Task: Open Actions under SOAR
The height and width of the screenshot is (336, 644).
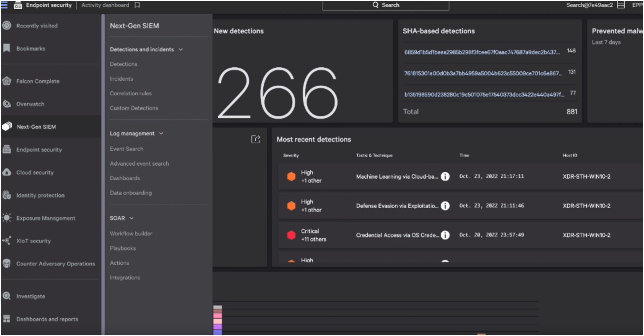Action: [x=120, y=263]
